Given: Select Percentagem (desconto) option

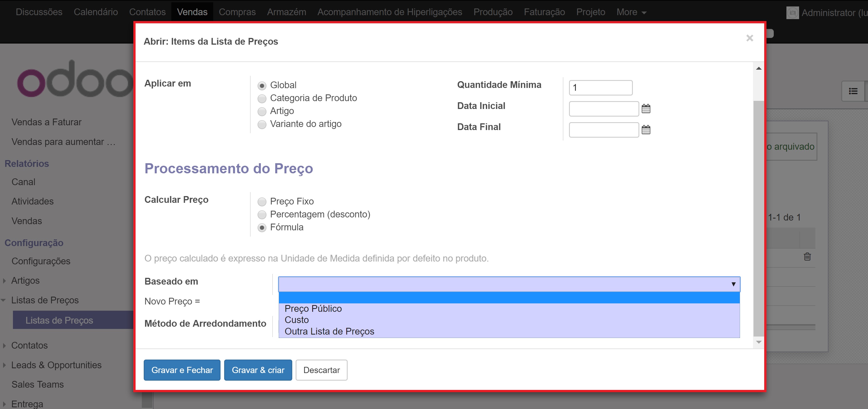Looking at the screenshot, I should pyautogui.click(x=262, y=215).
